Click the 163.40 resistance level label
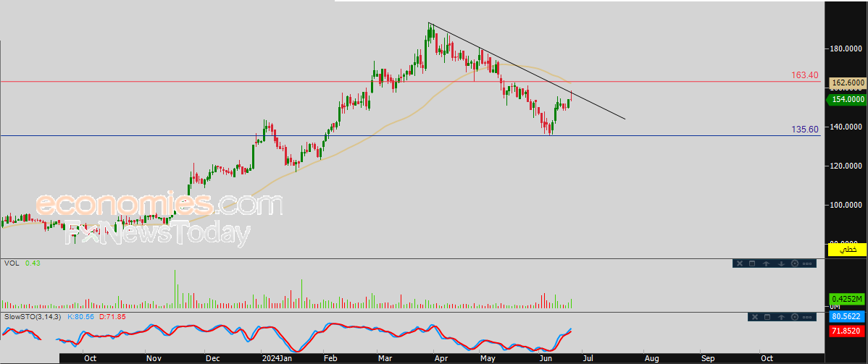The width and height of the screenshot is (868, 364). tap(805, 75)
